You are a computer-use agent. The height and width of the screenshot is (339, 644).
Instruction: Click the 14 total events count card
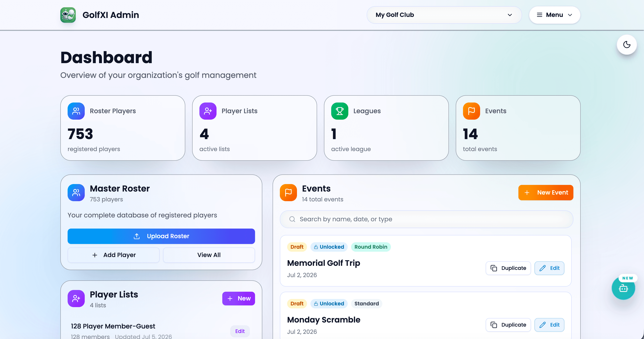coord(518,128)
